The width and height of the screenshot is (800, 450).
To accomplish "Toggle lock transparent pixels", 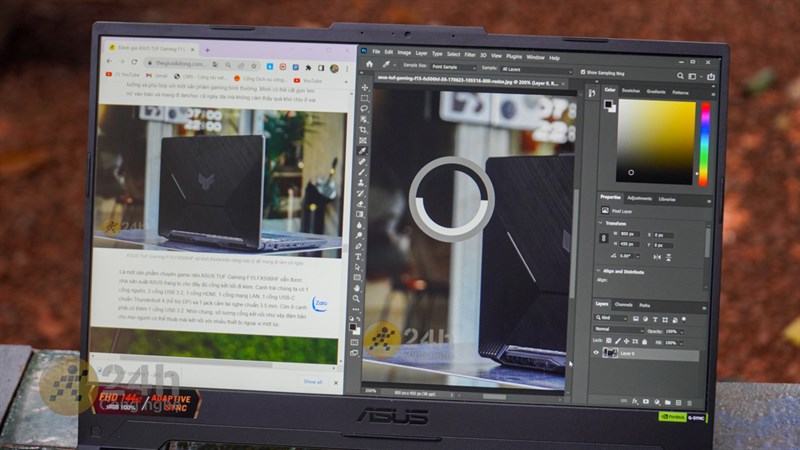I will pos(608,340).
